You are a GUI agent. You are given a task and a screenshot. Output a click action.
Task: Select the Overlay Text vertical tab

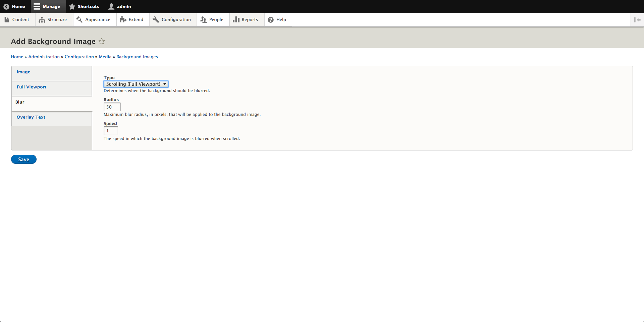point(31,117)
